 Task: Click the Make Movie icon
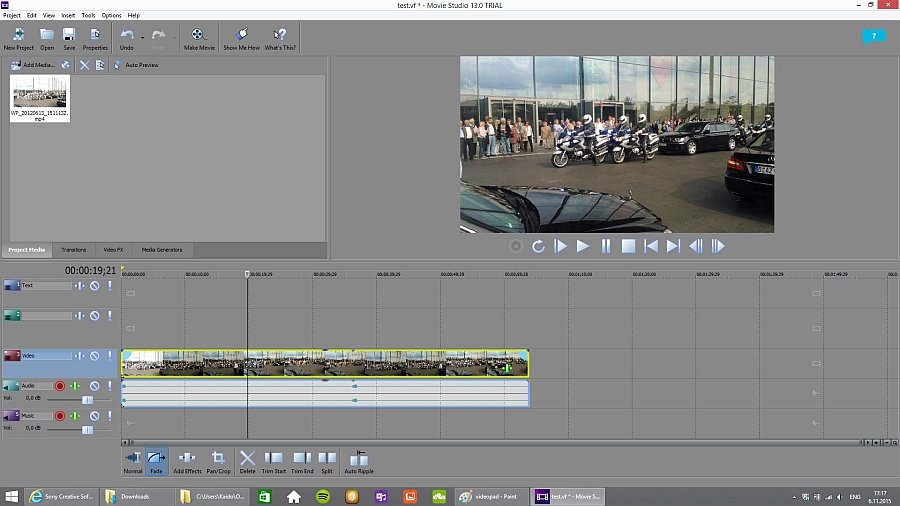pos(199,39)
